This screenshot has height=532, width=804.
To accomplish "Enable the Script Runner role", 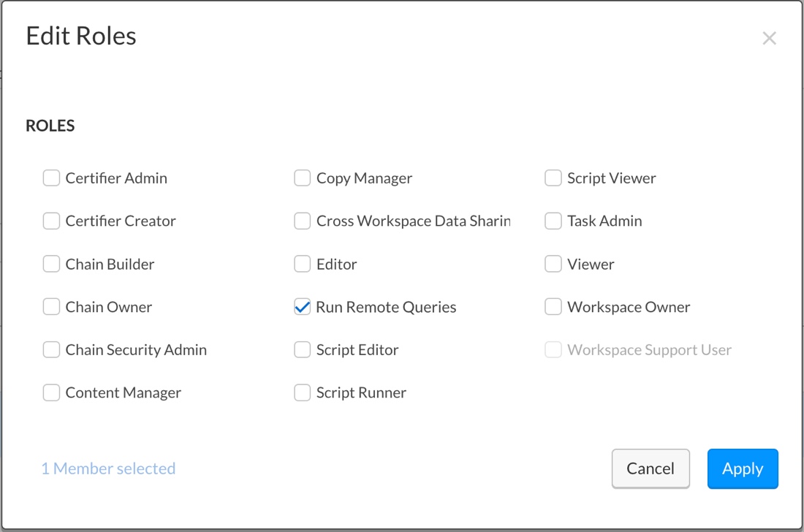I will 302,393.
